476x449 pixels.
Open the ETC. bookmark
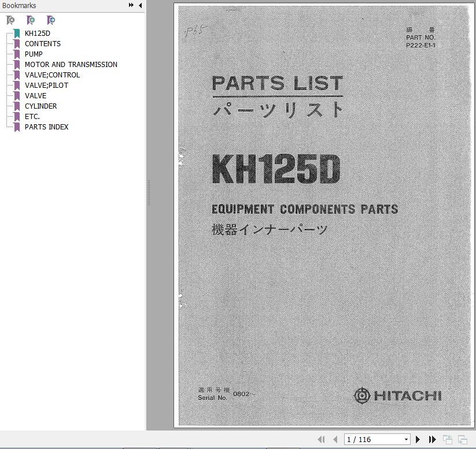click(32, 117)
